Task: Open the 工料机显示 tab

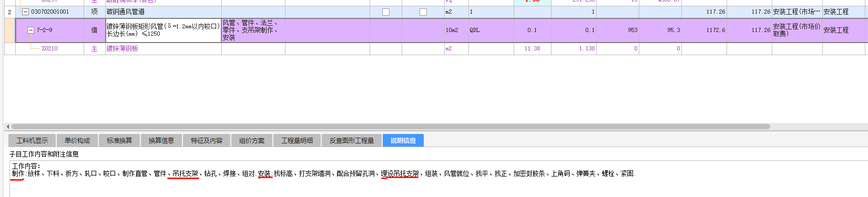Action: (32, 140)
